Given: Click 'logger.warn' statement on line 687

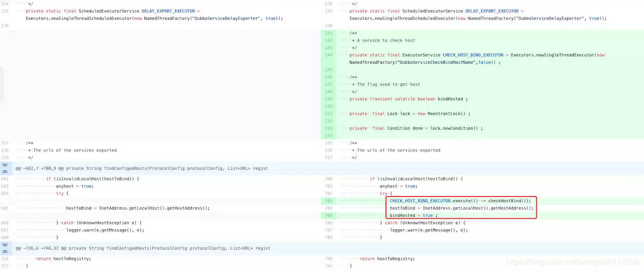Looking at the screenshot, I should click(105, 230).
